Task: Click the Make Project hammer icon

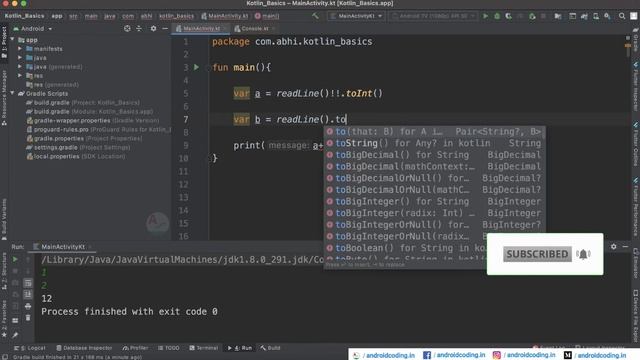Action: click(316, 16)
